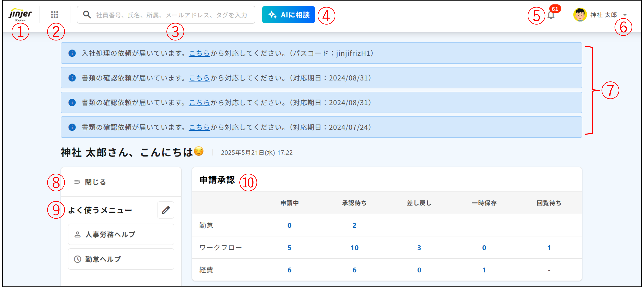The height and width of the screenshot is (287, 644).
Task: Click the jinjer logo
Action: click(20, 15)
